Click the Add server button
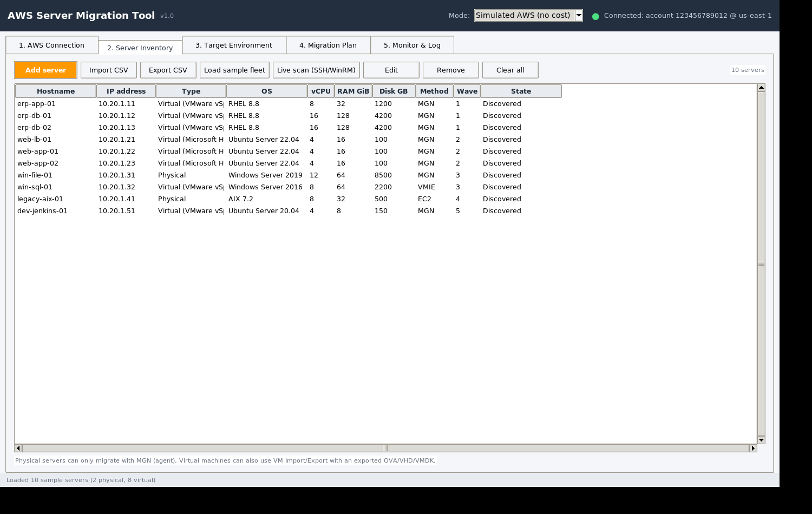The height and width of the screenshot is (514, 812). coord(45,70)
